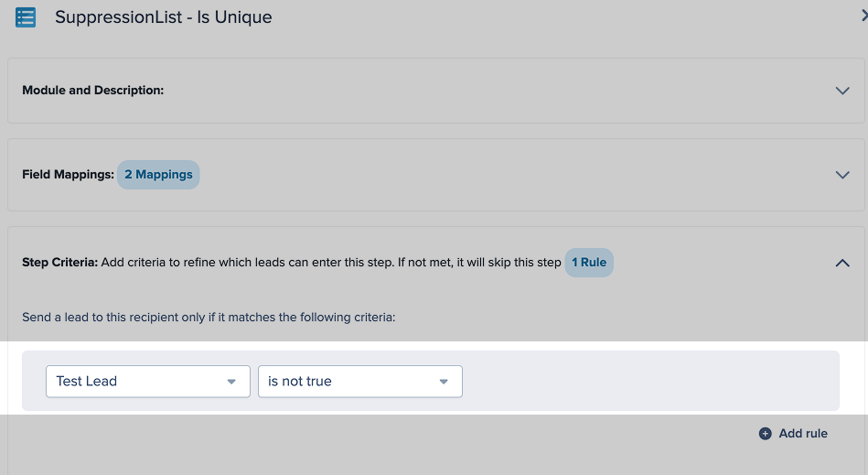Image resolution: width=868 pixels, height=475 pixels.
Task: Click the plus icon beside Add rule
Action: click(766, 434)
